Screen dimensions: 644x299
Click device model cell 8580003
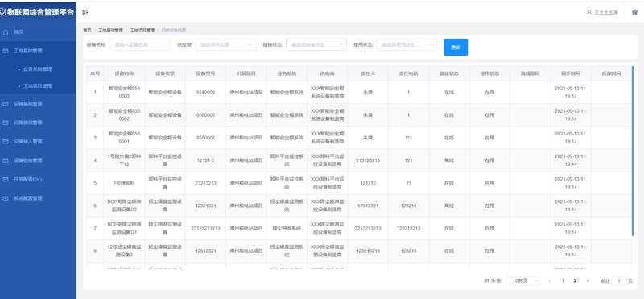pyautogui.click(x=206, y=93)
